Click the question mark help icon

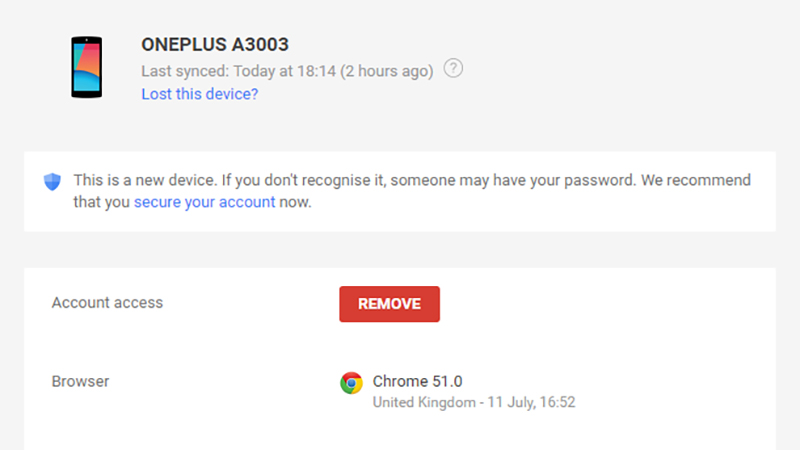point(453,68)
